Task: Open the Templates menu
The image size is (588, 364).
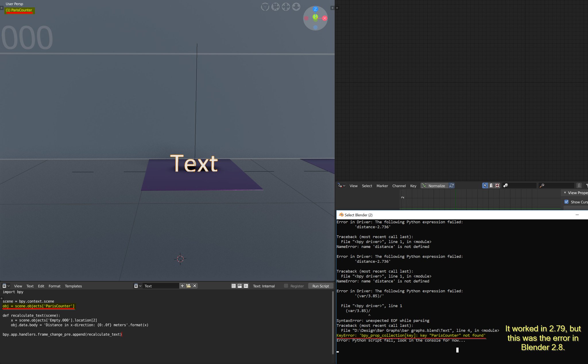Action: point(73,286)
